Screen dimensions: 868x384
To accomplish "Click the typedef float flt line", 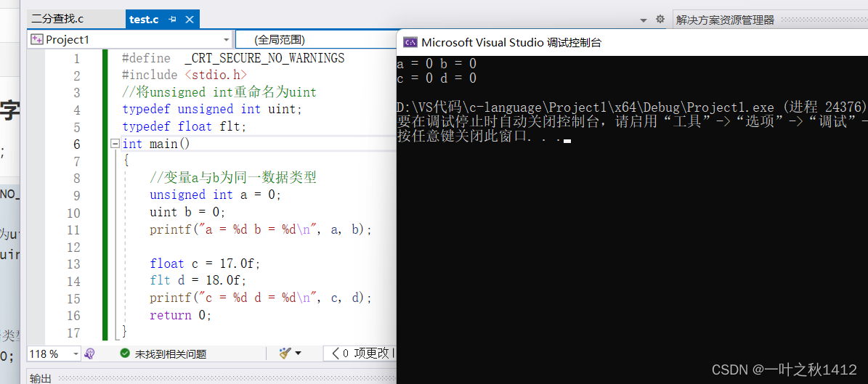I will coord(184,127).
